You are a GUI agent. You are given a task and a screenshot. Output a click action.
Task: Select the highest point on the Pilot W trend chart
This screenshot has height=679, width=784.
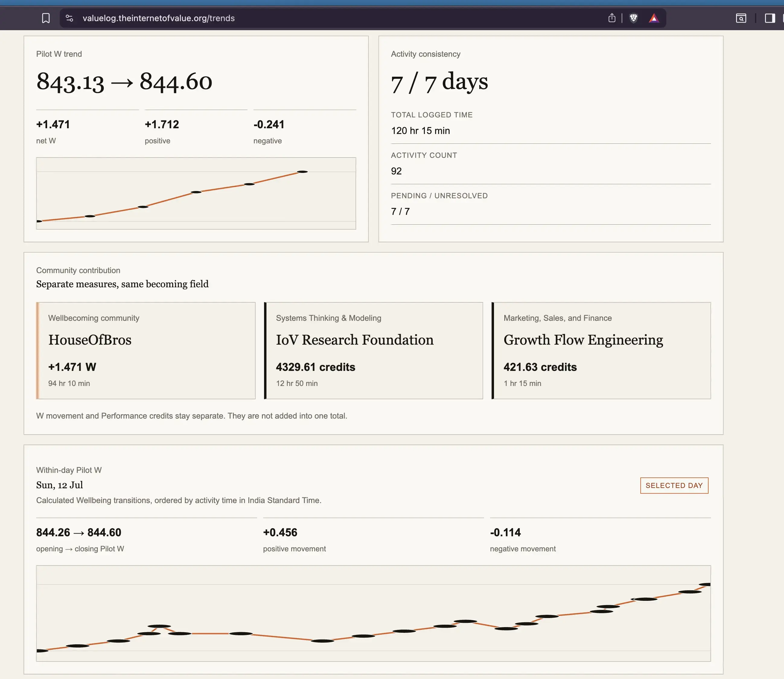pyautogui.click(x=302, y=172)
